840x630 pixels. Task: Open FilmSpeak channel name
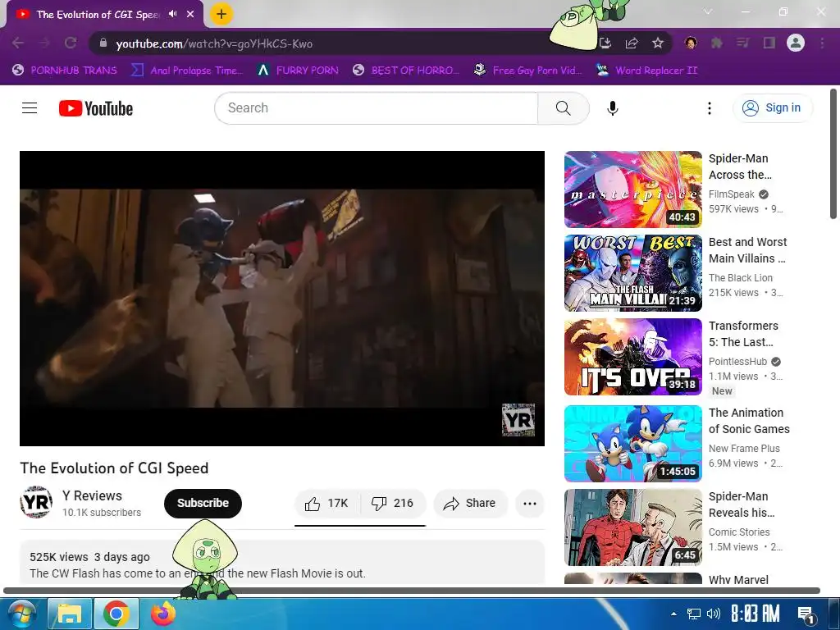pos(731,194)
